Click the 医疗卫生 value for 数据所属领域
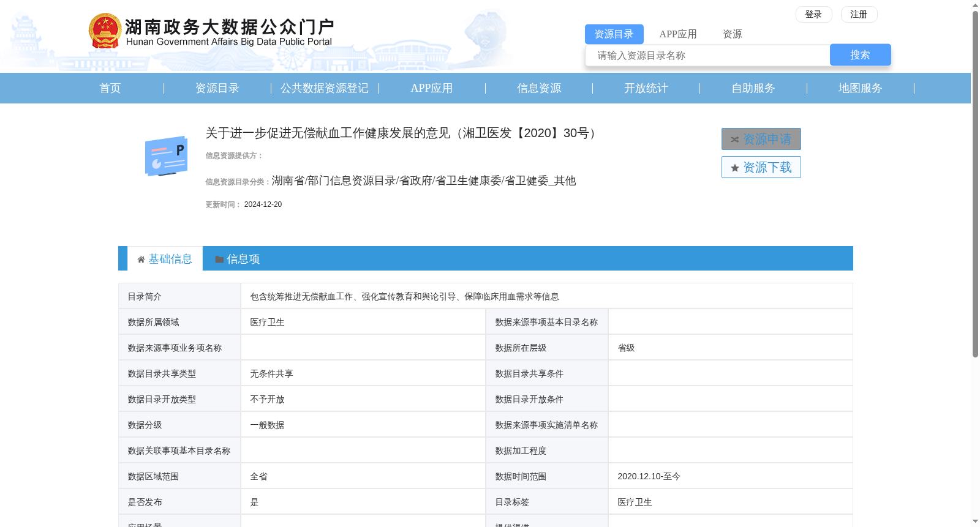980x527 pixels. pos(363,322)
